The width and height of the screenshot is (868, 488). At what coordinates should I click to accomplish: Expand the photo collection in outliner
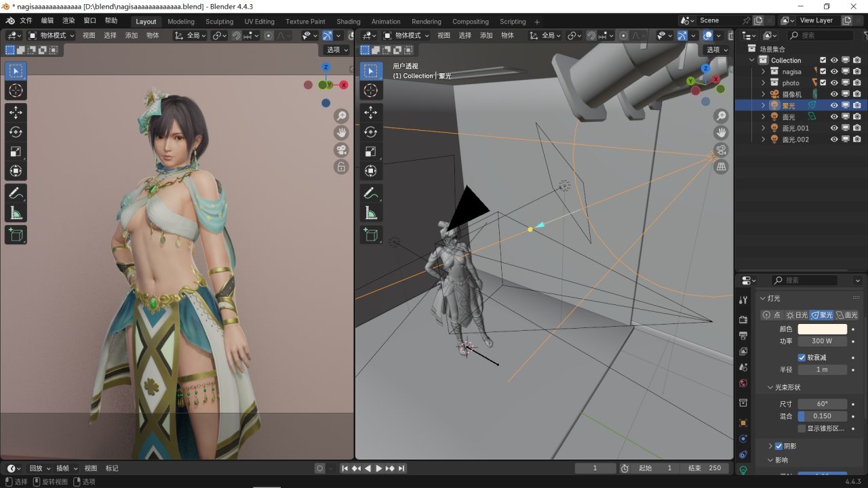[763, 83]
